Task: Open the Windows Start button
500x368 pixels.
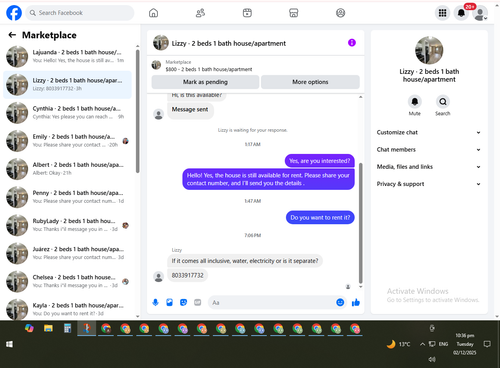Action: tap(9, 344)
